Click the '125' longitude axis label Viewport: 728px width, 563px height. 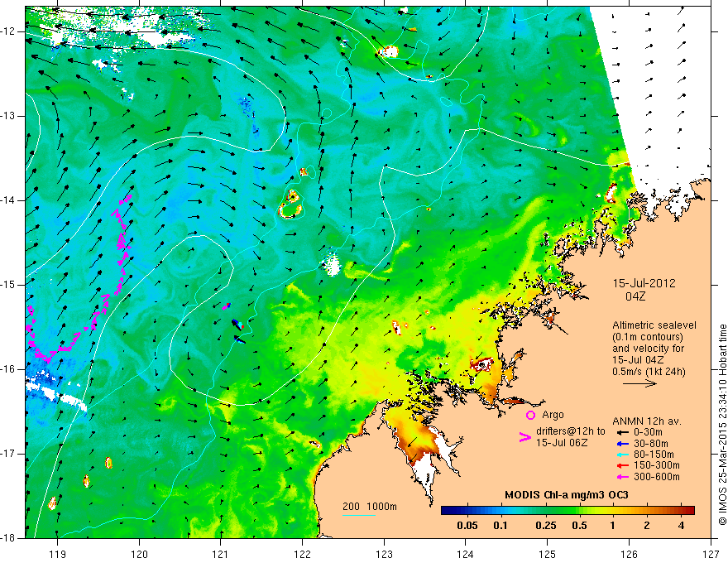pos(548,554)
